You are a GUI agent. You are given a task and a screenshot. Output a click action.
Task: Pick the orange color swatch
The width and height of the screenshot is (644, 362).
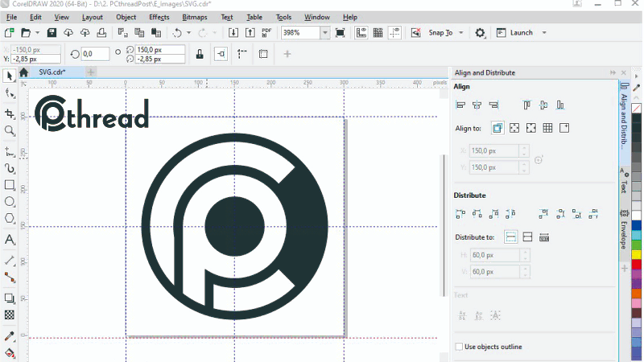[637, 294]
